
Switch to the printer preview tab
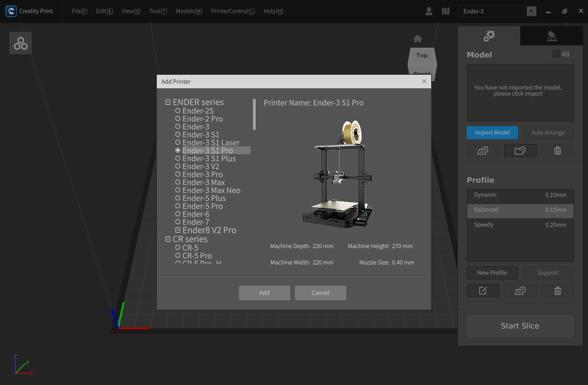tap(552, 36)
